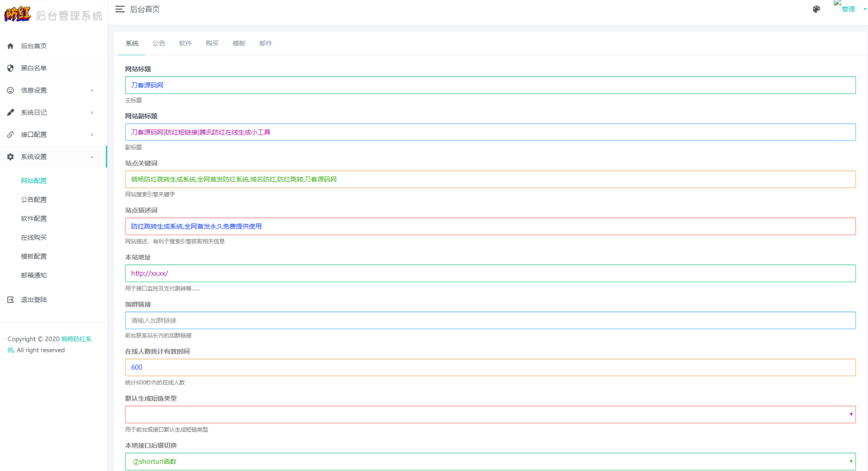This screenshot has width=868, height=471.
Task: Click the 站点描述词 field label
Action: pos(141,211)
